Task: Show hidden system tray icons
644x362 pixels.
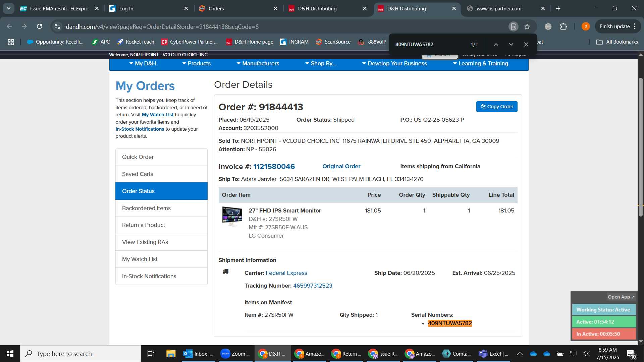Action: coord(520,354)
